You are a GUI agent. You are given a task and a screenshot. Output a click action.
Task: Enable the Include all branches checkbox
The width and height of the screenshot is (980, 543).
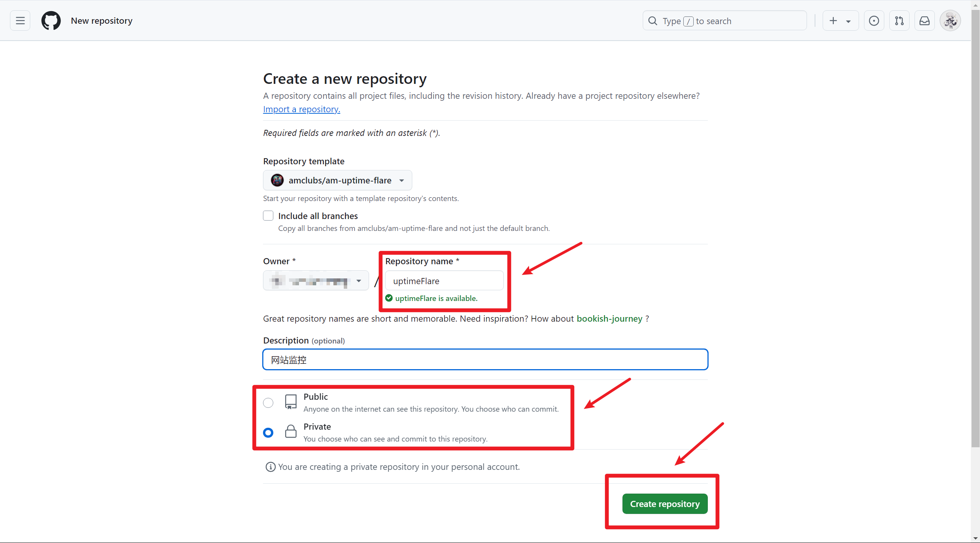(268, 216)
